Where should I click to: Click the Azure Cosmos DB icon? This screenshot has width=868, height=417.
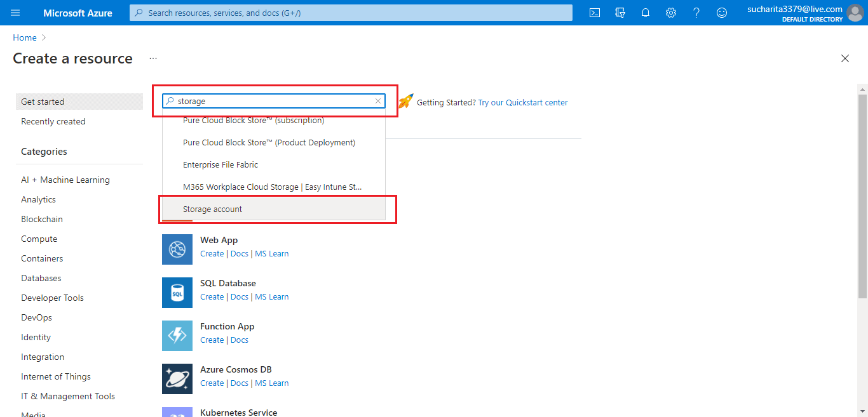(x=177, y=379)
